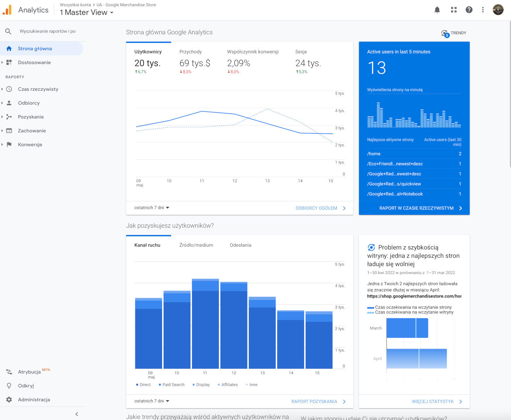The image size is (511, 420).
Task: Click the Pozyskanie acquisition icon
Action: (9, 117)
